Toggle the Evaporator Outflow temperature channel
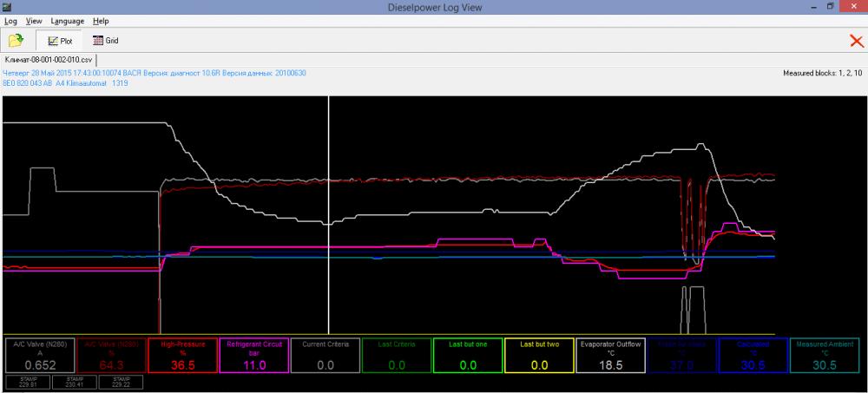 click(x=609, y=356)
